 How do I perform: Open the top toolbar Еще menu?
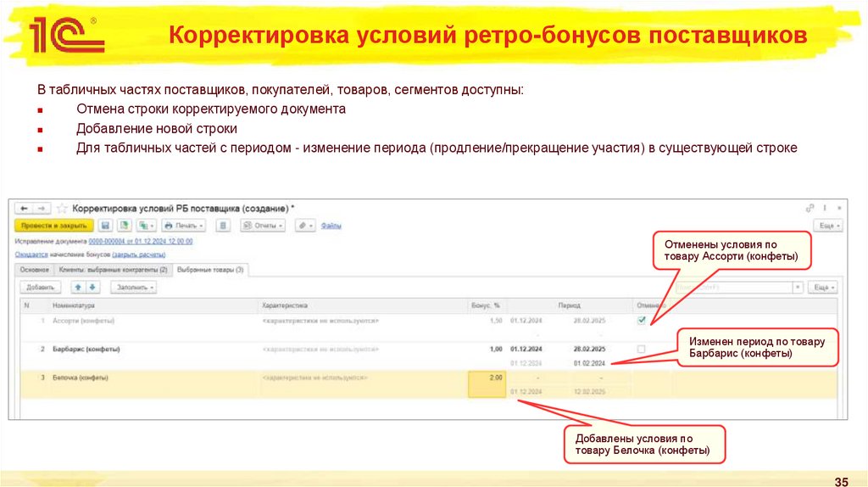point(828,226)
